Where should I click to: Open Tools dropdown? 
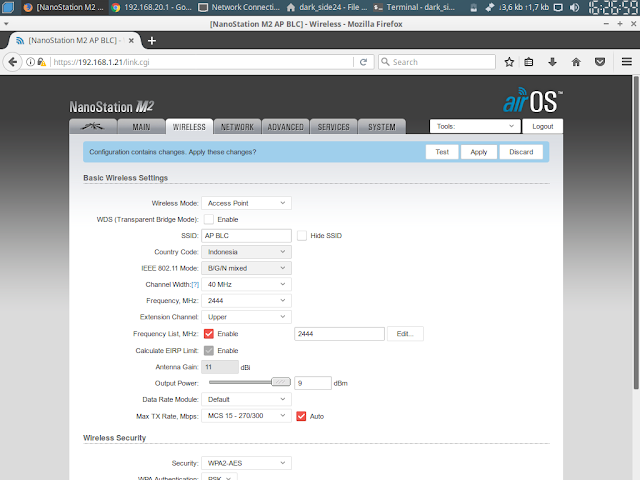coord(475,127)
